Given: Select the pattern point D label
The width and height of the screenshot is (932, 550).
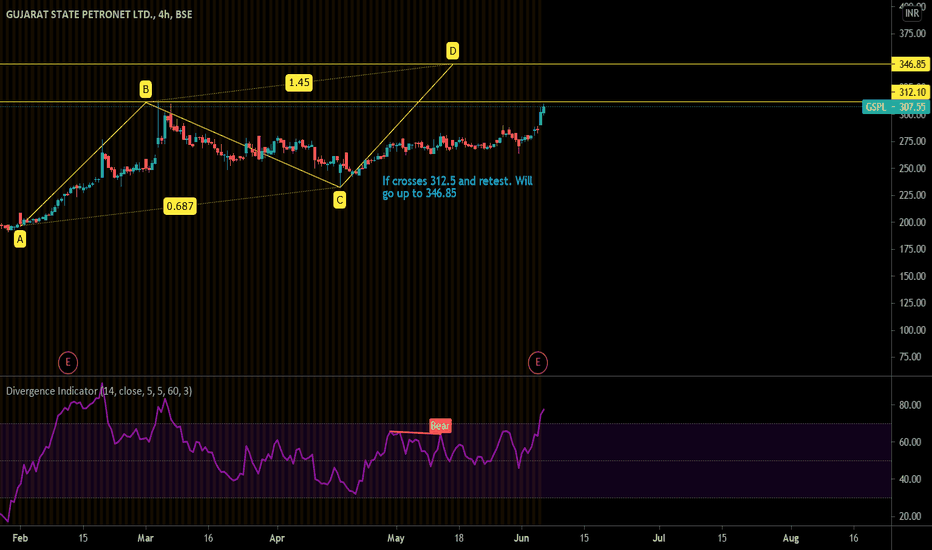Looking at the screenshot, I should pyautogui.click(x=453, y=51).
